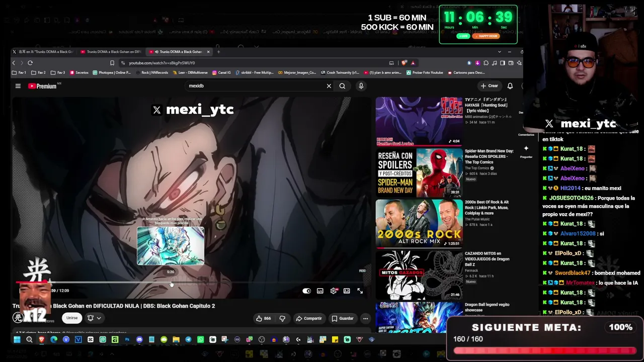Screen dimensions: 644x362
Task: Open the Canal IG bookmark
Action: click(221, 73)
